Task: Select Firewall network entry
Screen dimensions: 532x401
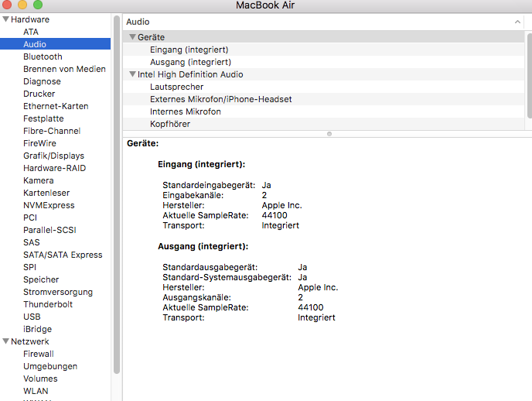Action: [39, 354]
